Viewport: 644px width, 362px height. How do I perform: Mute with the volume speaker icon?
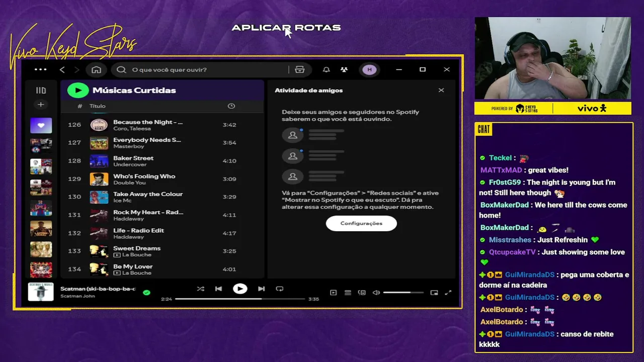point(376,293)
